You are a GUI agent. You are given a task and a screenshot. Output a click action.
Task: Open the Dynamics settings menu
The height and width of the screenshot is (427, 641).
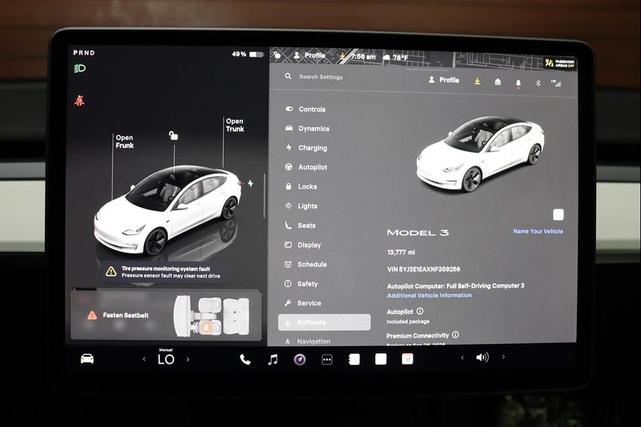(307, 128)
